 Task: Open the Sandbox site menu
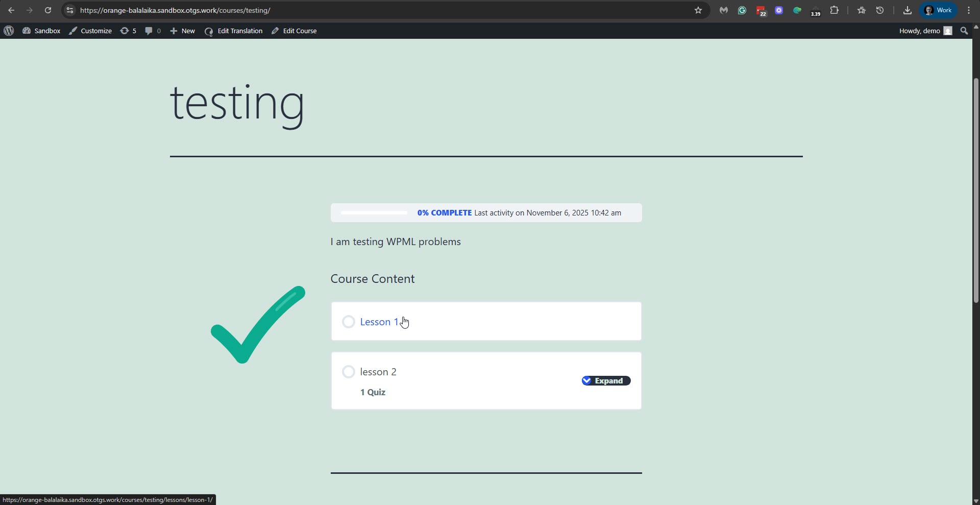41,31
